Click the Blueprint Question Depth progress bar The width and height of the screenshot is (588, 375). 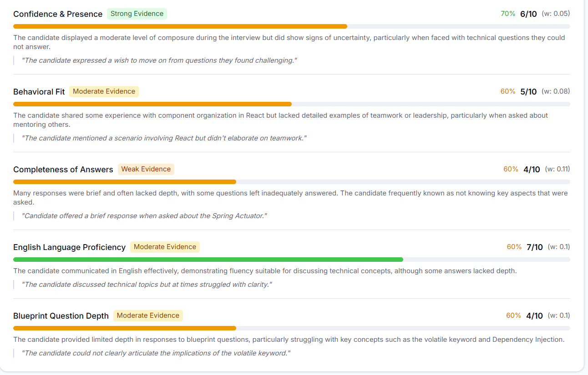291,328
